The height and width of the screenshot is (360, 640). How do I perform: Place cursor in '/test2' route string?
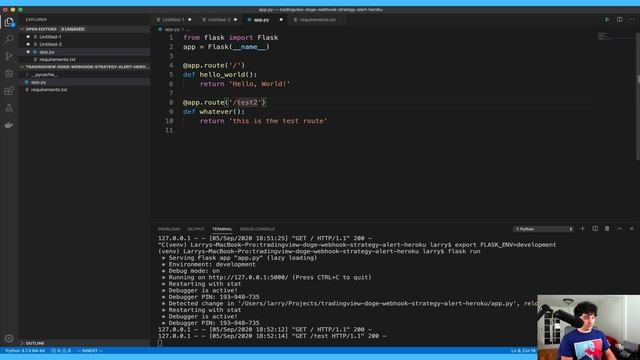pyautogui.click(x=246, y=102)
